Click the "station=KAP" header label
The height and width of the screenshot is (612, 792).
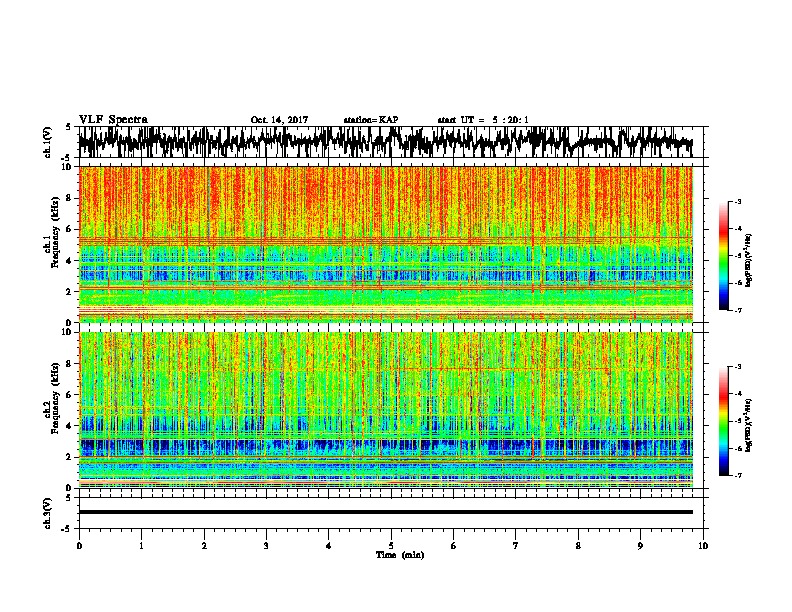pos(371,120)
